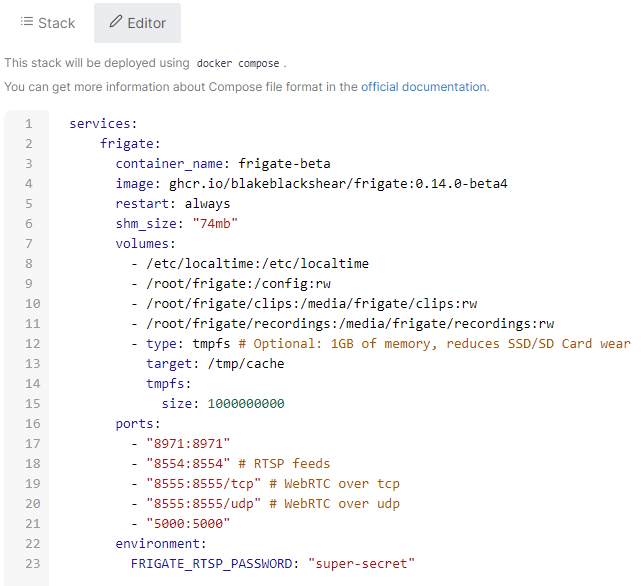Click the "8555:8555/udp" port mapping

pyautogui.click(x=203, y=504)
